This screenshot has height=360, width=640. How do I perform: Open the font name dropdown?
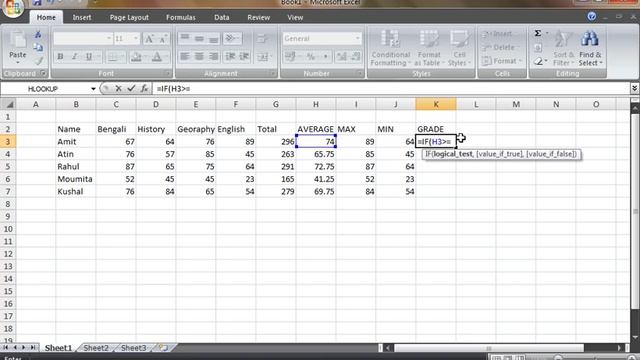coord(109,38)
